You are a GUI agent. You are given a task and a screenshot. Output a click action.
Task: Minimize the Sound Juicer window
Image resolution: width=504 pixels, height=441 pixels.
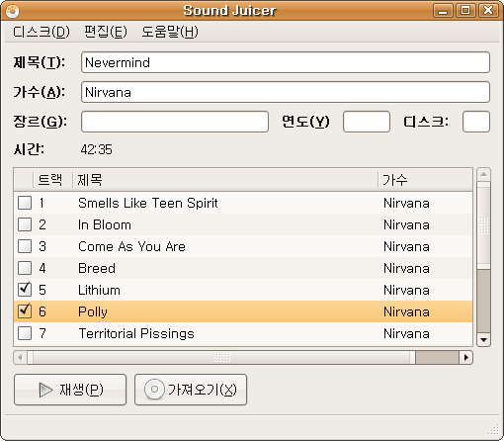coord(443,11)
